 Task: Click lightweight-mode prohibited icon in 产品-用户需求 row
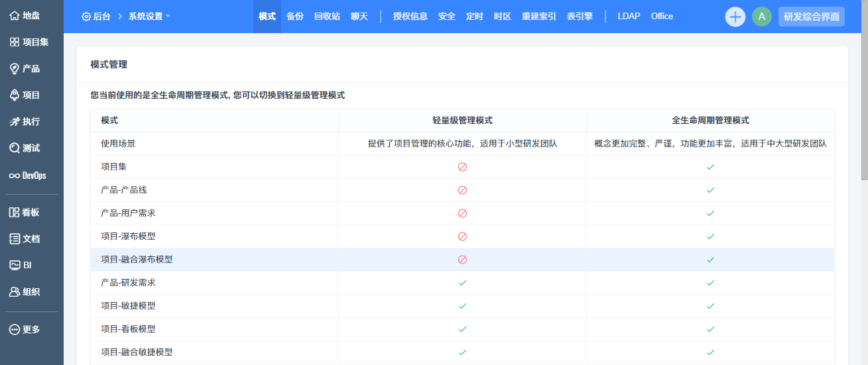coord(462,213)
